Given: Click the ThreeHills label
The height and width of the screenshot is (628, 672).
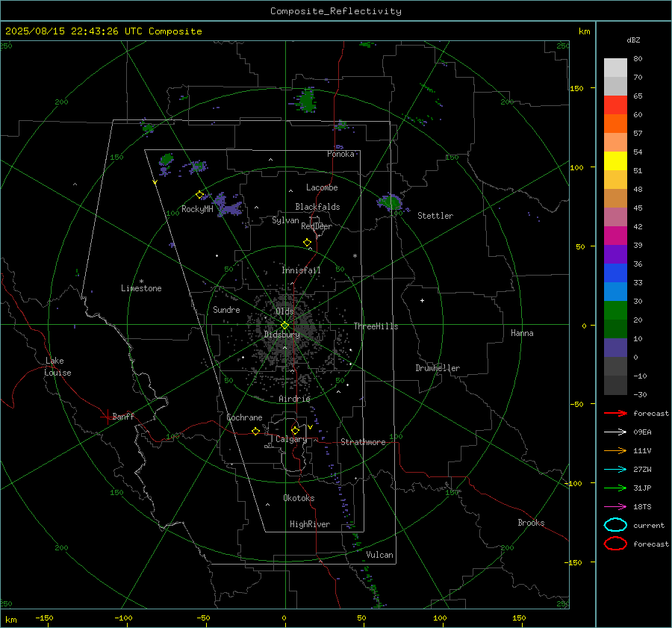Looking at the screenshot, I should (376, 326).
